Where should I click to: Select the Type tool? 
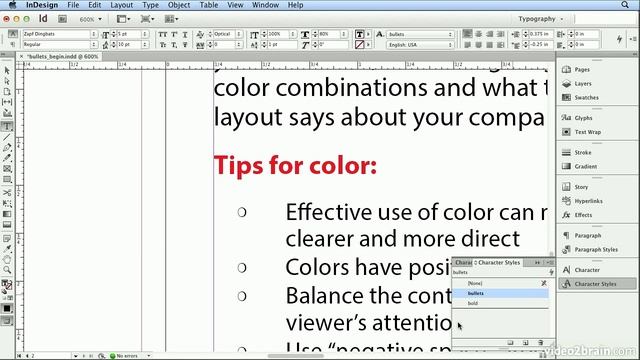[x=7, y=126]
